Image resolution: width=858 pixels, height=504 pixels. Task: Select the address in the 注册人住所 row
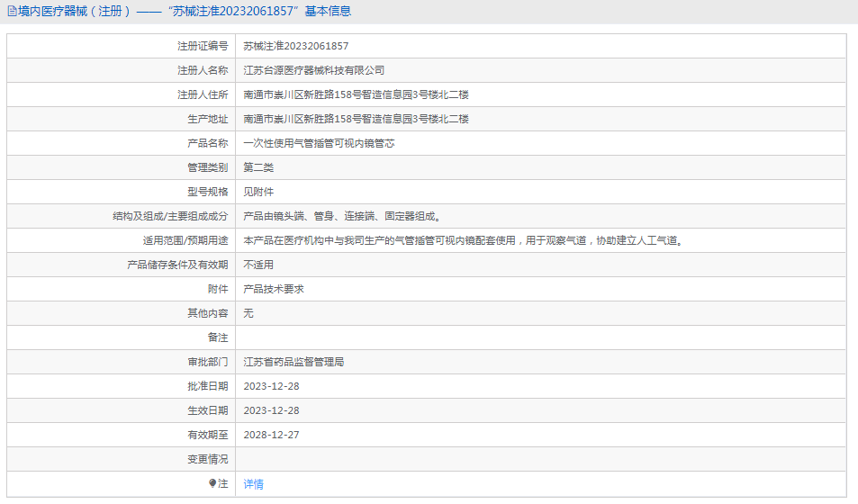[357, 94]
